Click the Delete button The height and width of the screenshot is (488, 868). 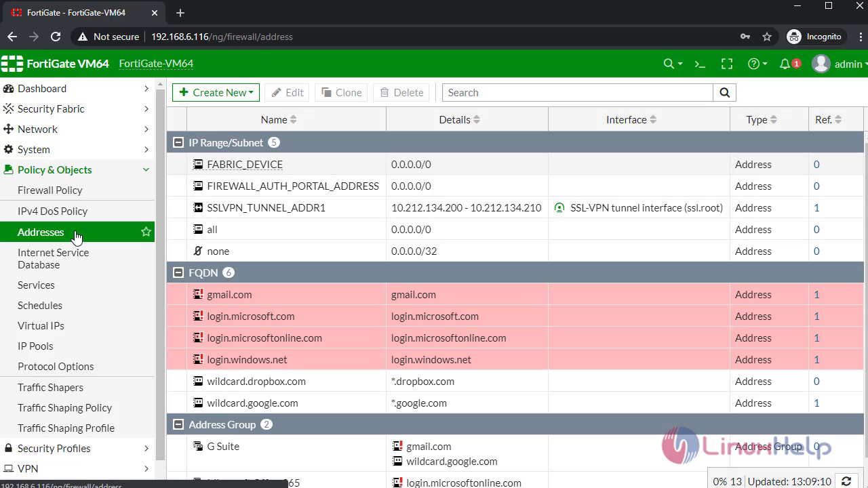(401, 93)
